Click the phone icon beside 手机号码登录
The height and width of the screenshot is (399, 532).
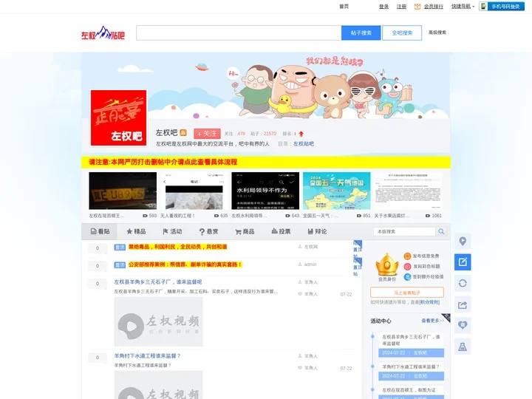[x=483, y=6]
